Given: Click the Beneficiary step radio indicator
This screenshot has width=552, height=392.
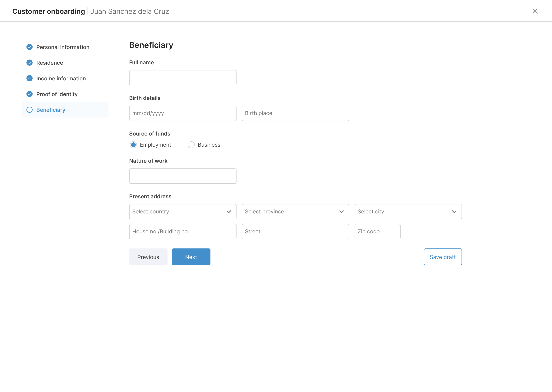Looking at the screenshot, I should pos(30,110).
